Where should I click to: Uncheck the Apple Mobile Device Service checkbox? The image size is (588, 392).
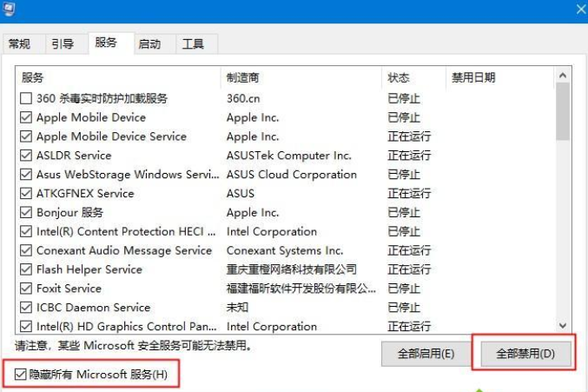26,136
